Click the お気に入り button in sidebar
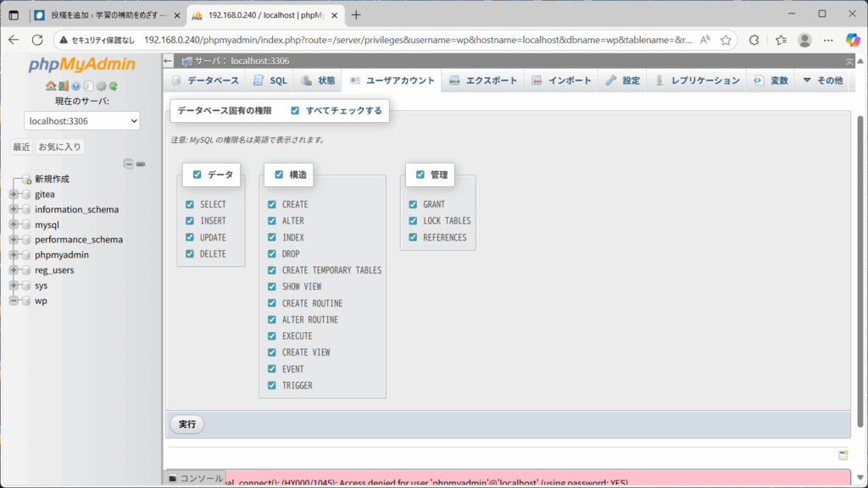Screen dimensions: 868x488 60,147
